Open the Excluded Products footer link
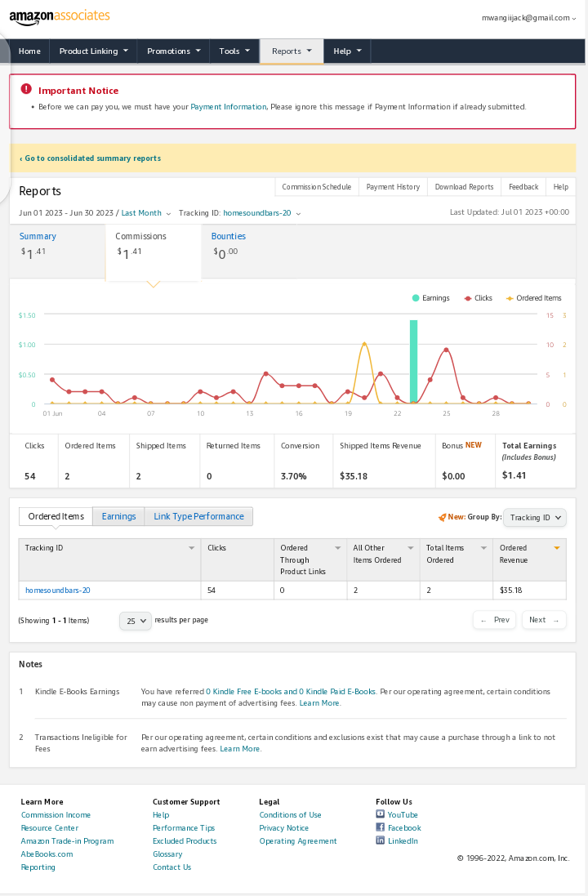588x896 pixels. (185, 841)
